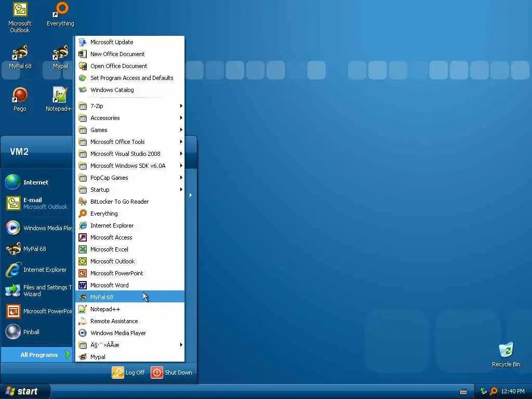Expand the Accessories submenu

click(x=130, y=118)
